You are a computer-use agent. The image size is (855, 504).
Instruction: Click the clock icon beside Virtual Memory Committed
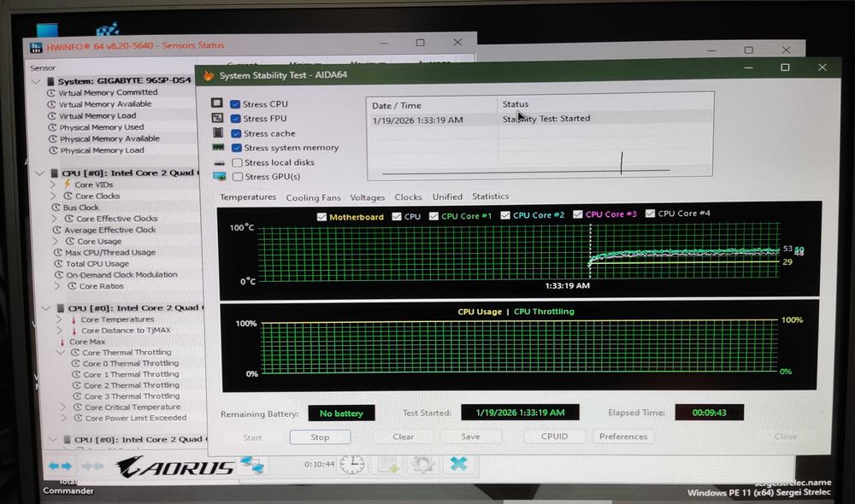pos(52,92)
